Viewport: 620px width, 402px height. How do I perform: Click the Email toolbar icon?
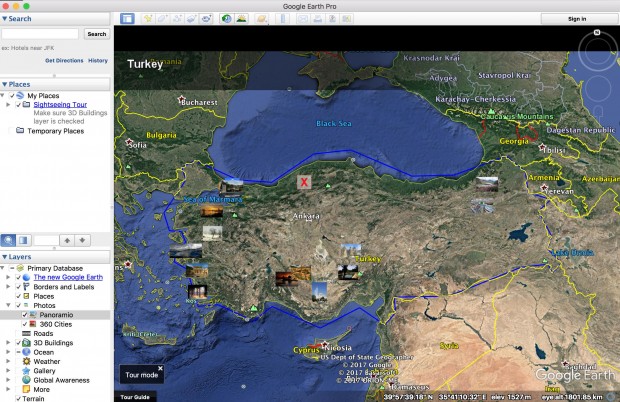303,19
